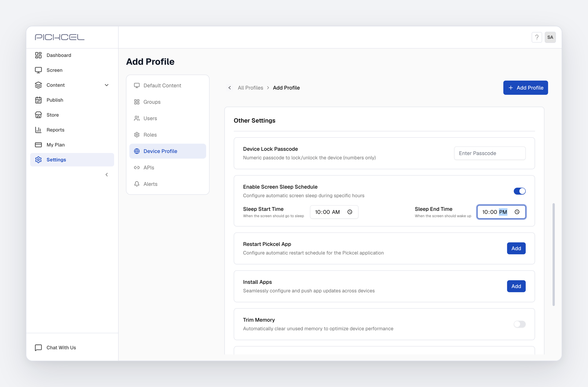Viewport: 588px width, 387px height.
Task: Click the Device Profile globe icon
Action: click(x=137, y=151)
